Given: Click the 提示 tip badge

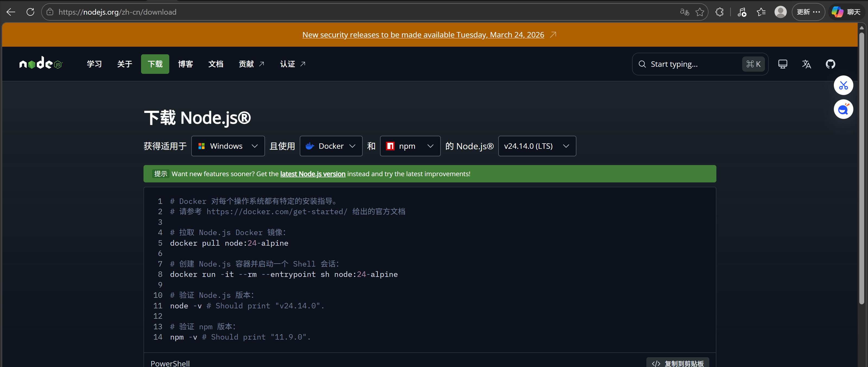Looking at the screenshot, I should (160, 174).
